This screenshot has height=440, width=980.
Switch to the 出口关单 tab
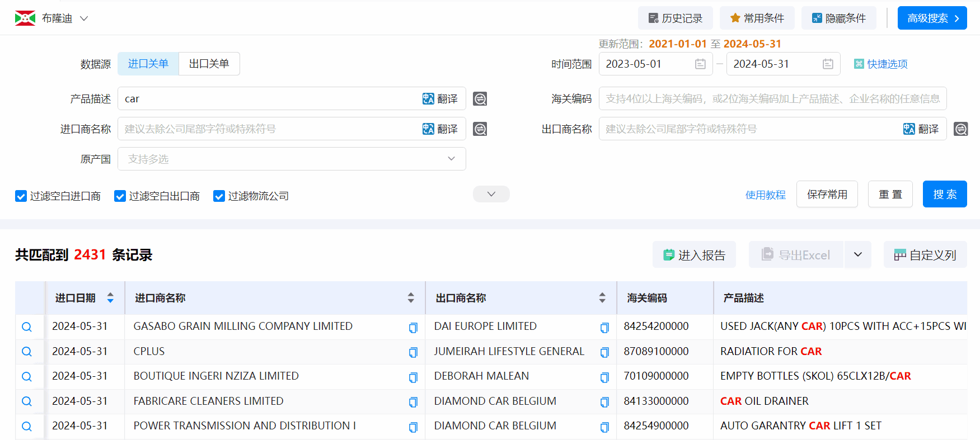pyautogui.click(x=209, y=64)
